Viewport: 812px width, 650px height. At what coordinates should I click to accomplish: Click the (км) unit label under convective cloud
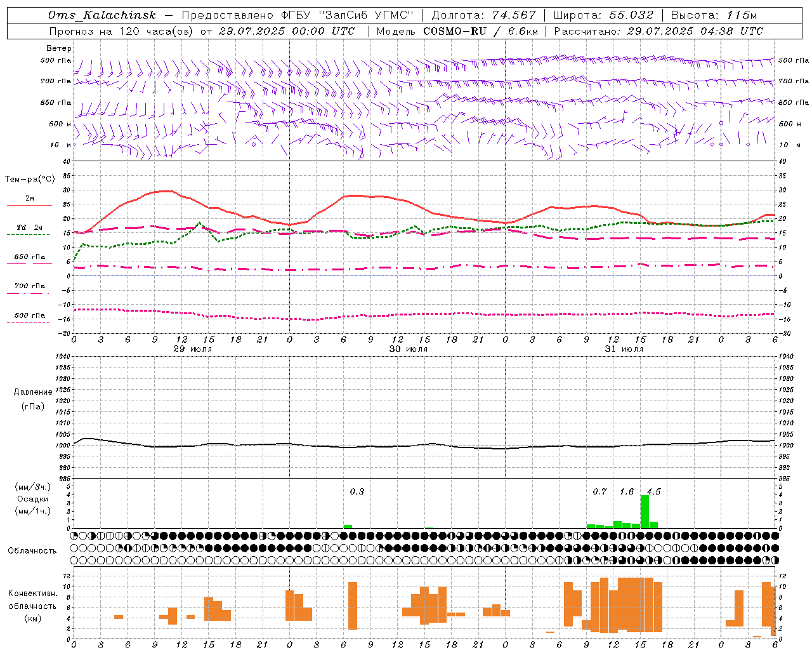pos(32,618)
